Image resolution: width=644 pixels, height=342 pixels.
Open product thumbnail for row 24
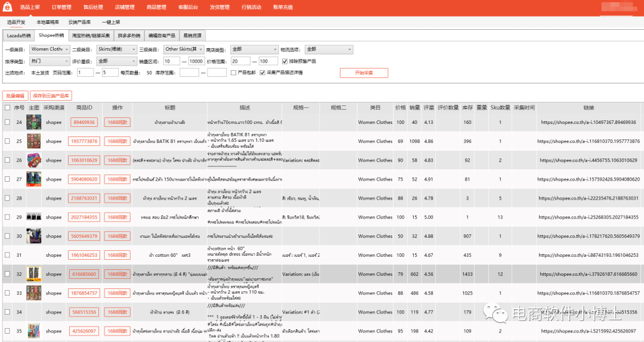pyautogui.click(x=33, y=122)
